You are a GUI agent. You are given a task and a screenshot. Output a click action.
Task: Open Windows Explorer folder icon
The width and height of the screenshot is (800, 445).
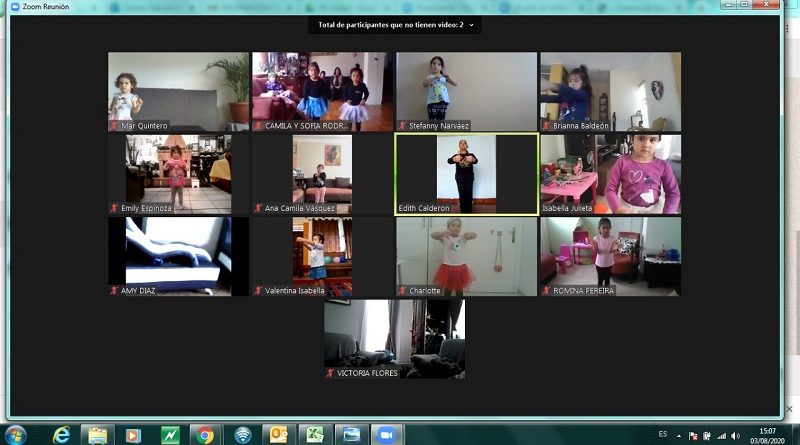click(97, 435)
